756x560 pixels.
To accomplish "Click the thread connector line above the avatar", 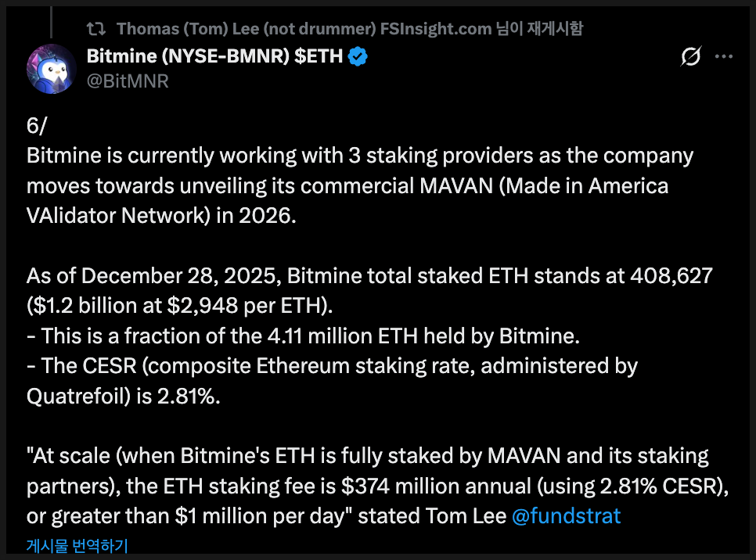I will [x=51, y=20].
